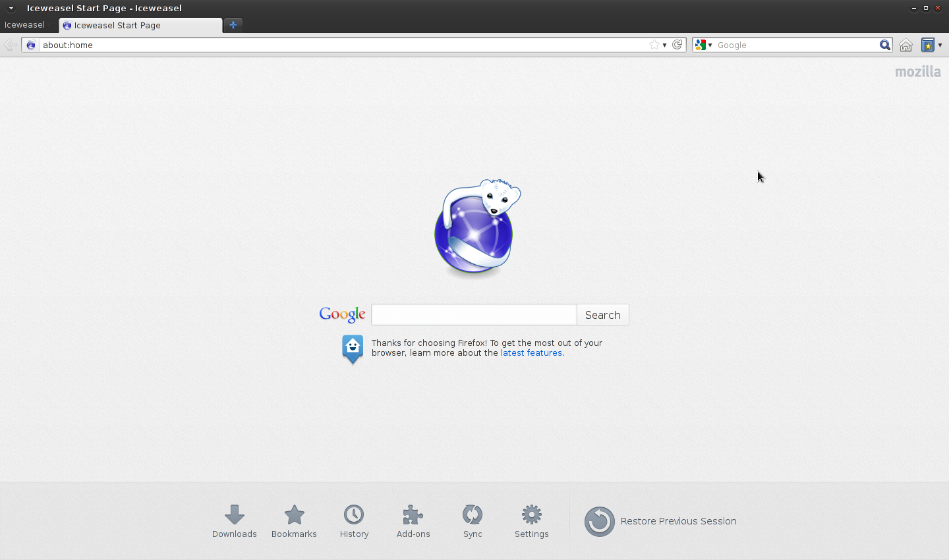Expand the arrow beside bookmarks toolbar icon
Image resolution: width=949 pixels, height=560 pixels.
tap(940, 45)
